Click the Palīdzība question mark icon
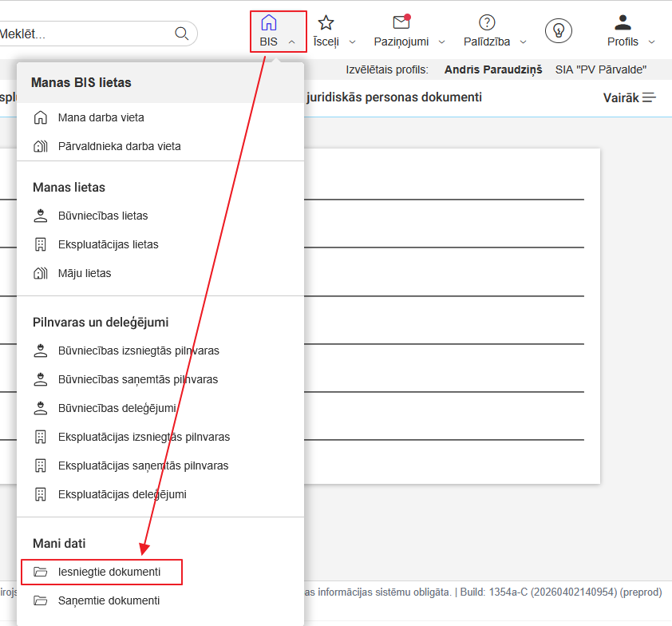The image size is (672, 626). pyautogui.click(x=487, y=22)
